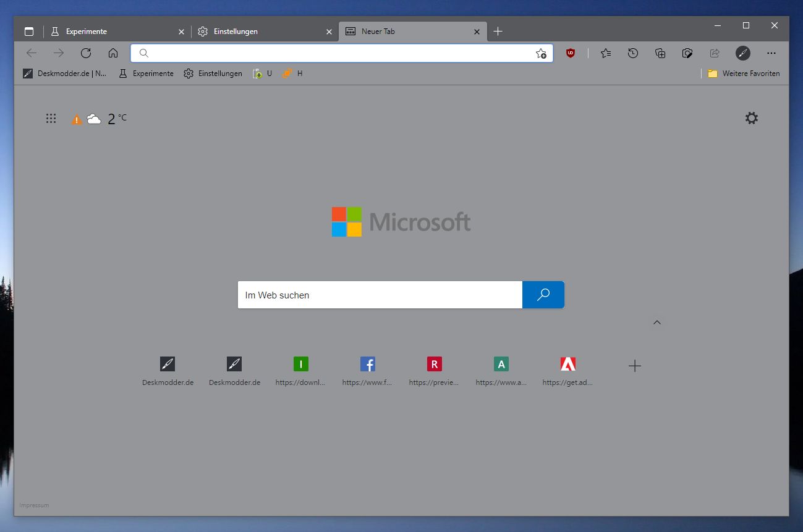Image resolution: width=803 pixels, height=532 pixels.
Task: Switch to the Experimente tab
Action: point(116,32)
